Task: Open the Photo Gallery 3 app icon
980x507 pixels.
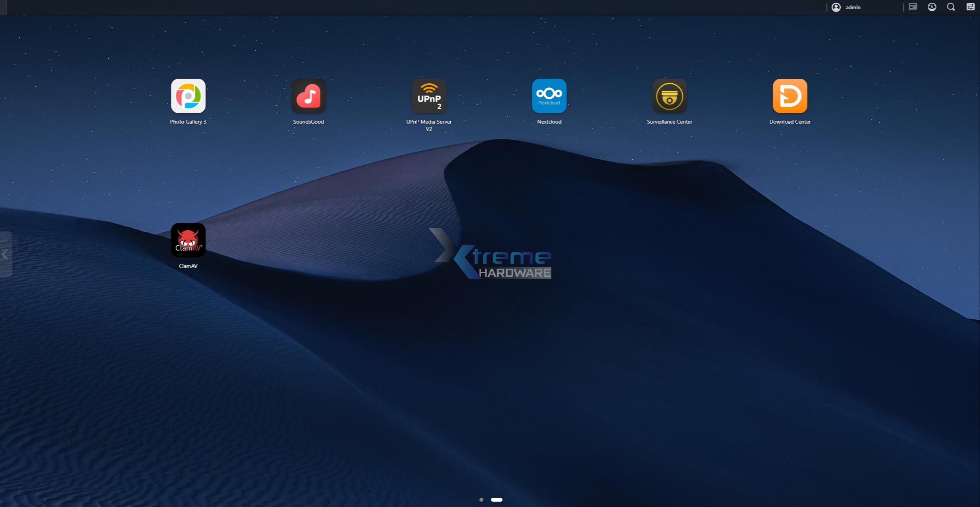Action: (188, 96)
